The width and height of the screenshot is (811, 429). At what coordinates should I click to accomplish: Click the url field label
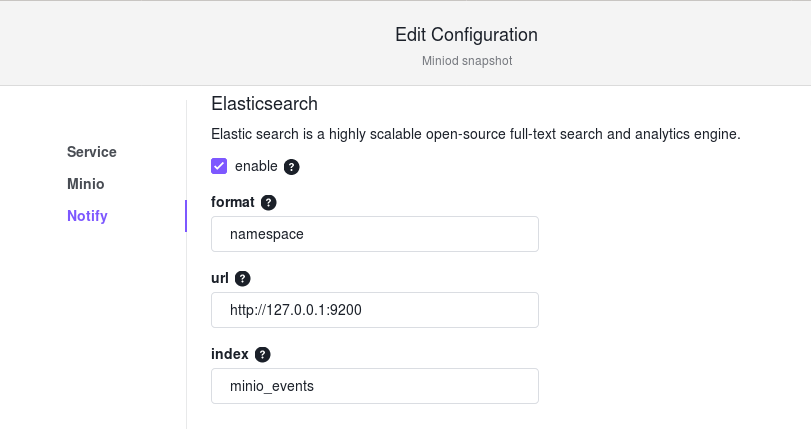click(x=220, y=278)
